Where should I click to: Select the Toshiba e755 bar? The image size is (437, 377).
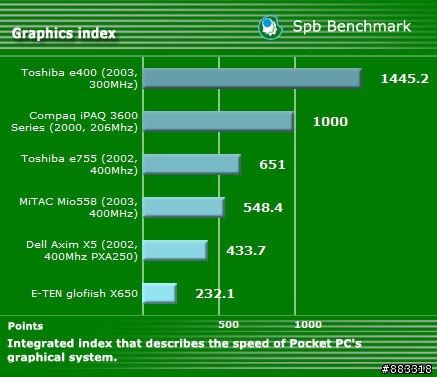(192, 164)
